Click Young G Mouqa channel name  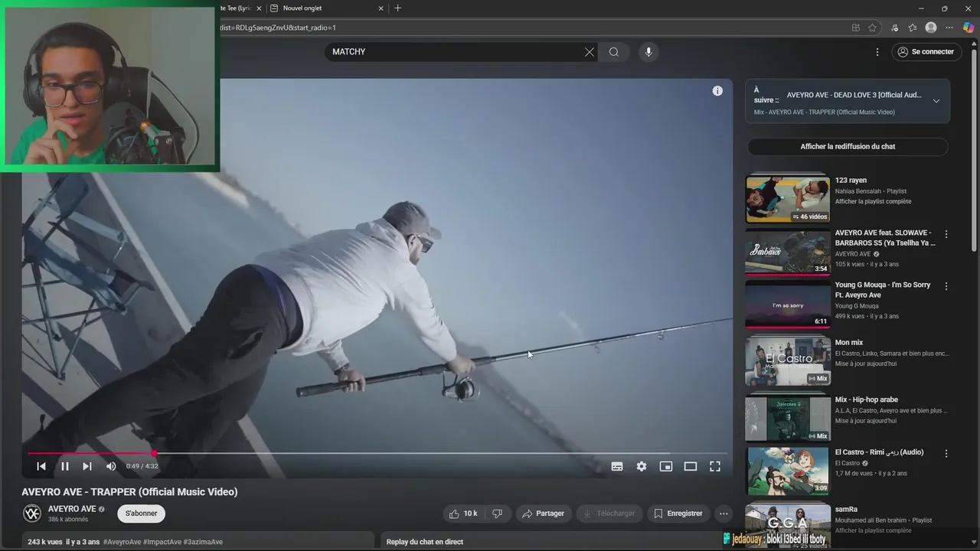coord(857,306)
